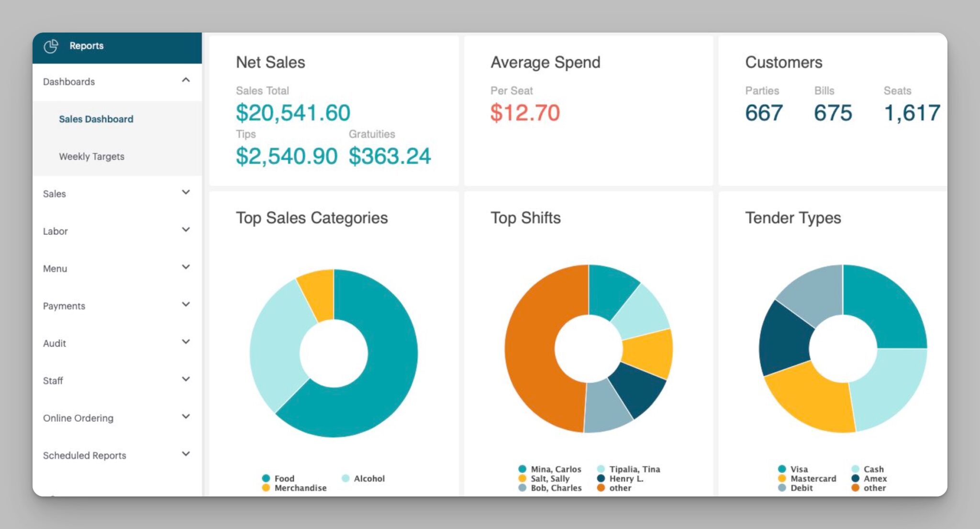
Task: Click the Net Sales total $20,541.60
Action: [293, 113]
